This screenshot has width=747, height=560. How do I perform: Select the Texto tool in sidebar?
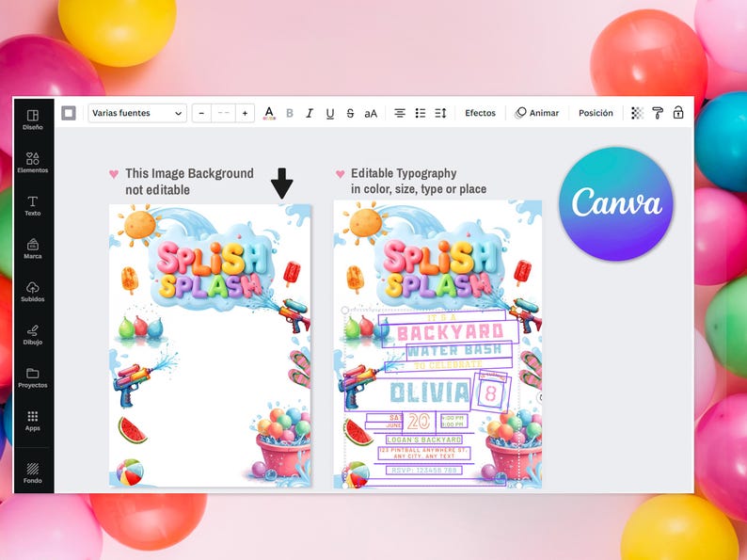32,205
